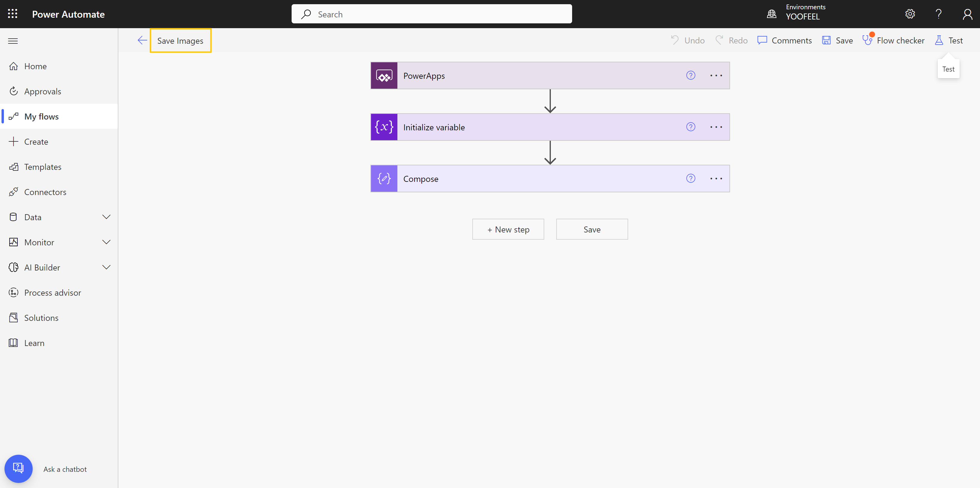This screenshot has height=488, width=980.
Task: Expand the Compose action card
Action: tap(550, 178)
